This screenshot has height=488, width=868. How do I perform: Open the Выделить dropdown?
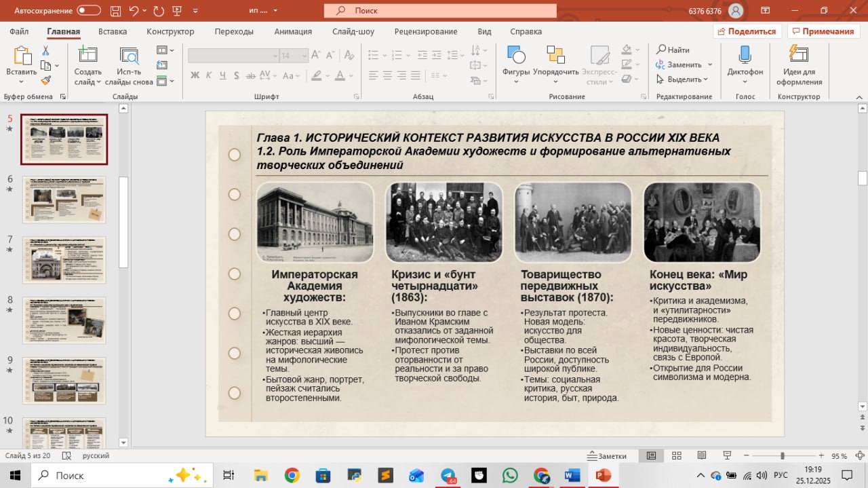point(682,79)
